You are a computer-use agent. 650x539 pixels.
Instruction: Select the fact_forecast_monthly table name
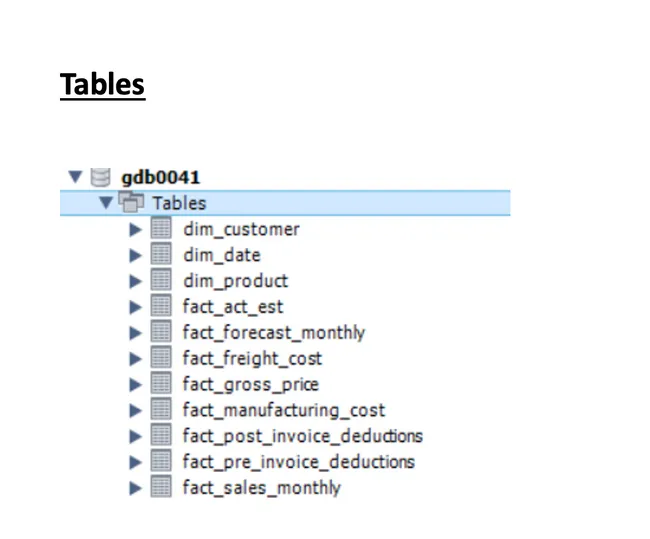coord(273,332)
